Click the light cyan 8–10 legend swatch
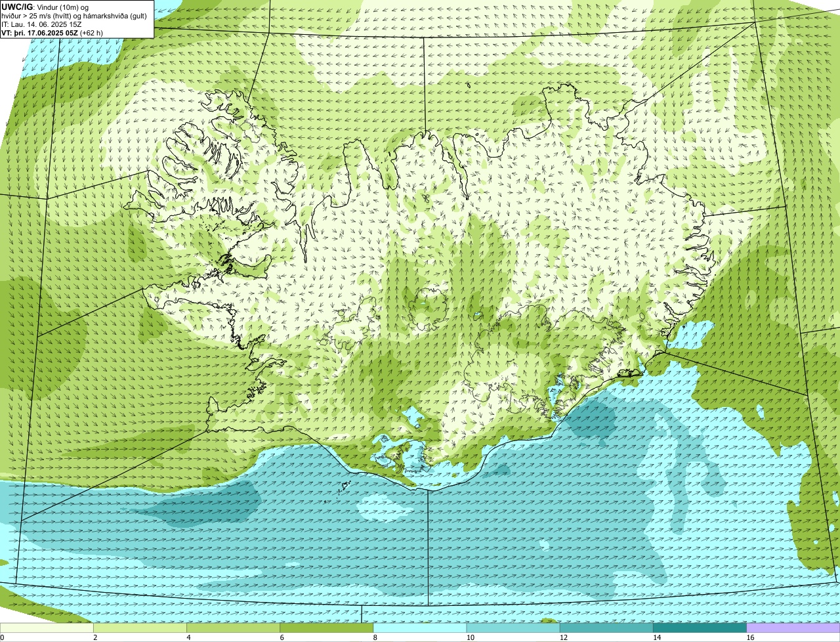 point(420,628)
